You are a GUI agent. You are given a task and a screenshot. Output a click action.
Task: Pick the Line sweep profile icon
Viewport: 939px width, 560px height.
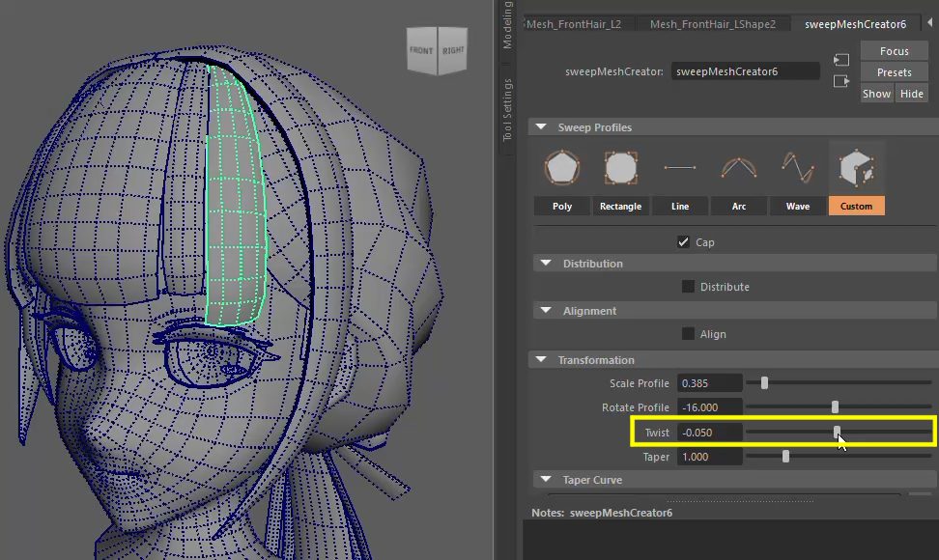pos(679,169)
